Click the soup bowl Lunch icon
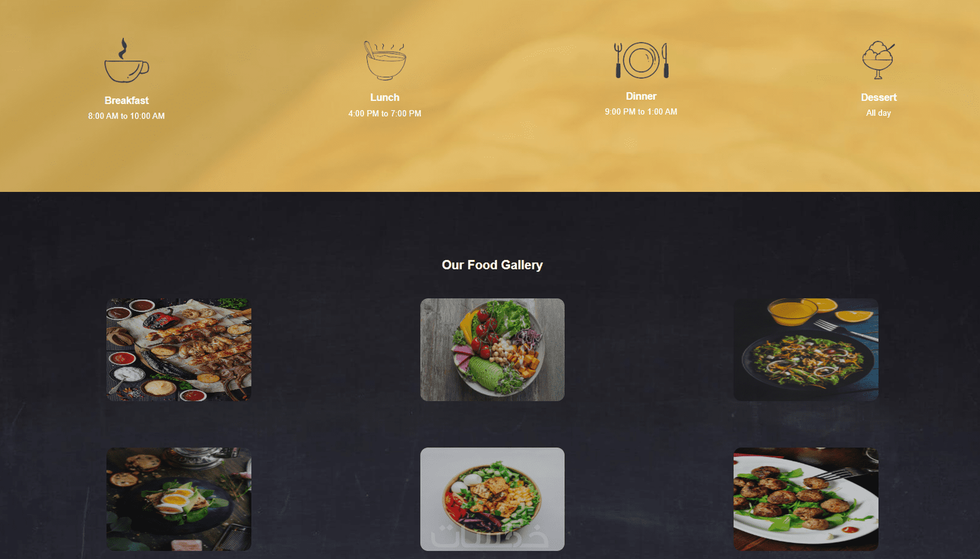This screenshot has width=980, height=559. click(385, 60)
